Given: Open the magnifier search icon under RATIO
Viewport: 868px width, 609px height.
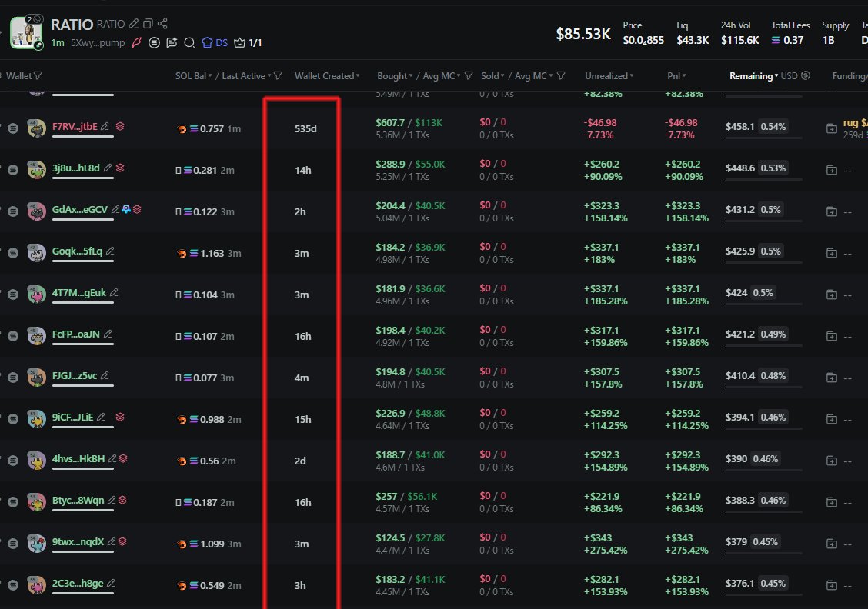Looking at the screenshot, I should click(x=189, y=43).
